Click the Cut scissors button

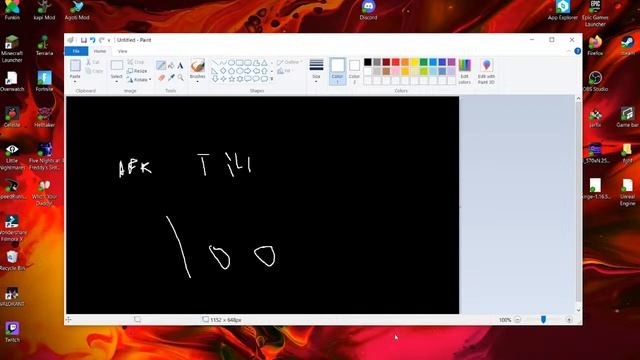[93, 62]
